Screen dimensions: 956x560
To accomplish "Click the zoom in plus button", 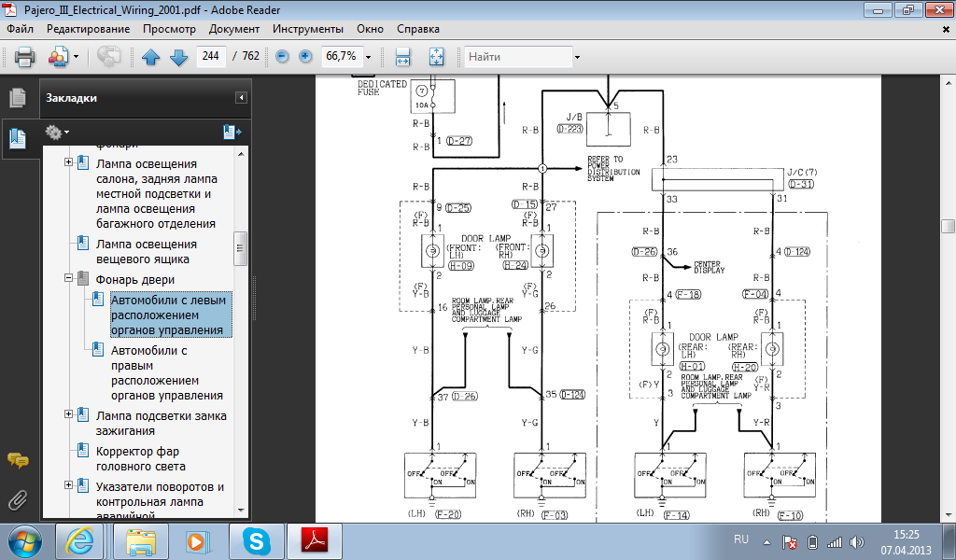I will (x=305, y=57).
